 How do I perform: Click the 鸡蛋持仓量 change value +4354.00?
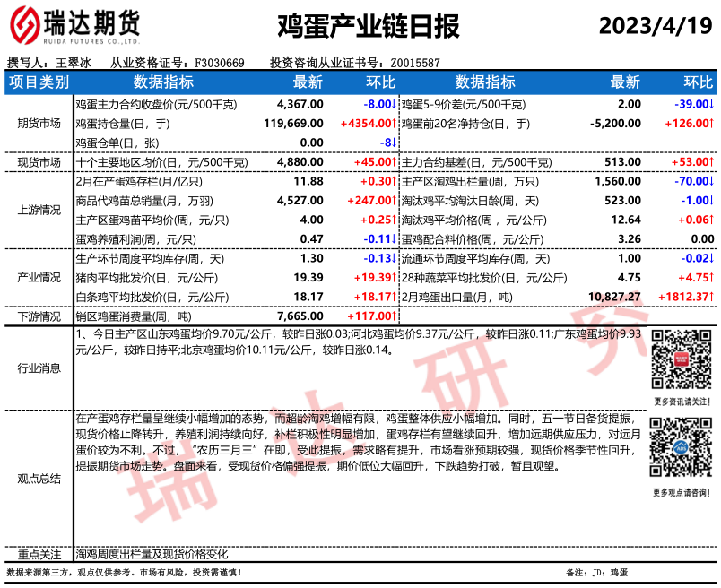click(x=368, y=123)
